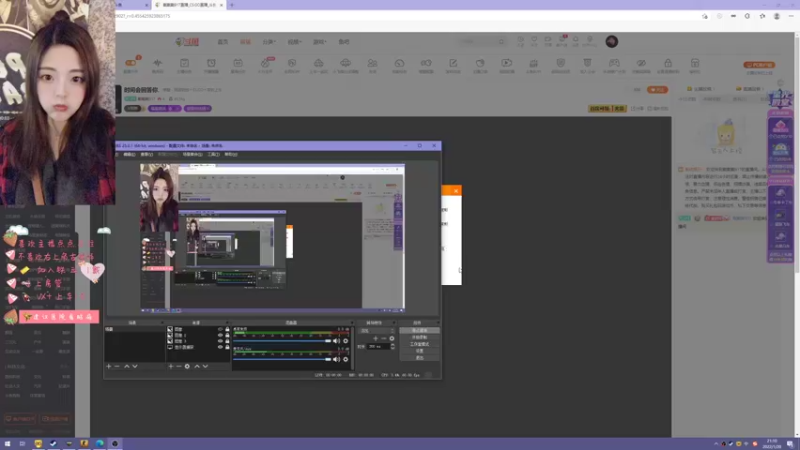Viewport: 800px width, 450px height.
Task: Expand the 游戏 dropdown in Huya navigation
Action: (x=319, y=42)
